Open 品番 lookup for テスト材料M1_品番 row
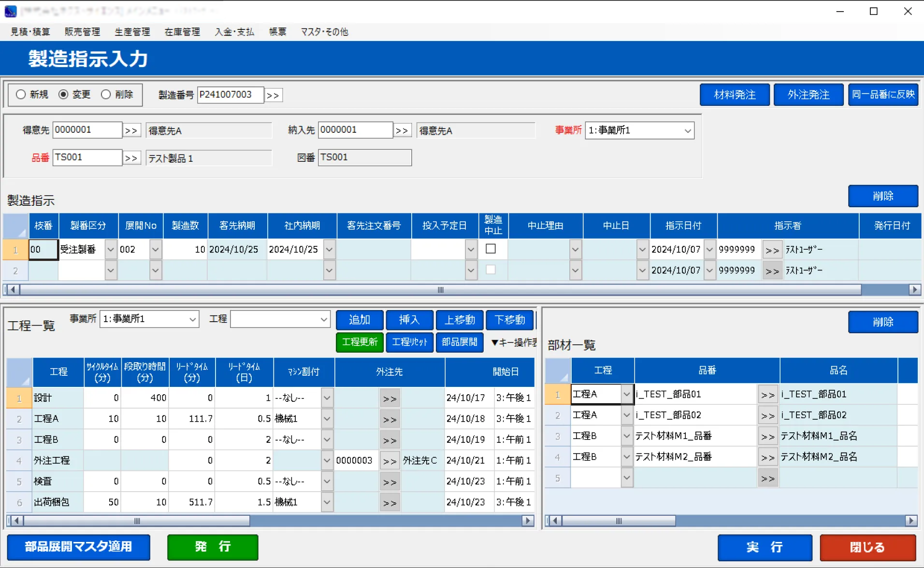This screenshot has width=924, height=568. 767,437
